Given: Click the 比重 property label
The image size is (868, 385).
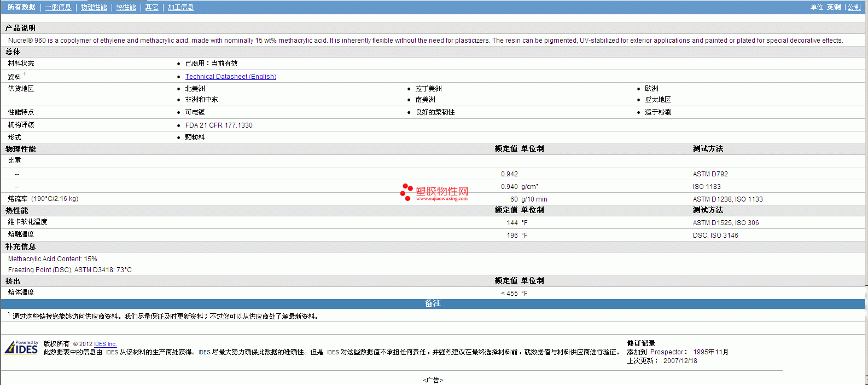Looking at the screenshot, I should [x=14, y=160].
